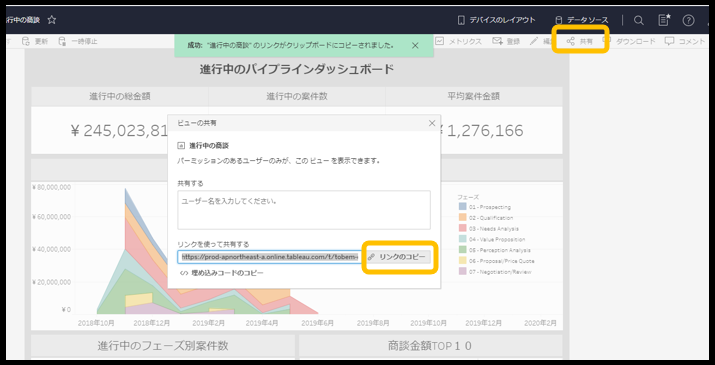The width and height of the screenshot is (715, 365).
Task: Open the starred notes icon in header
Action: pyautogui.click(x=664, y=20)
